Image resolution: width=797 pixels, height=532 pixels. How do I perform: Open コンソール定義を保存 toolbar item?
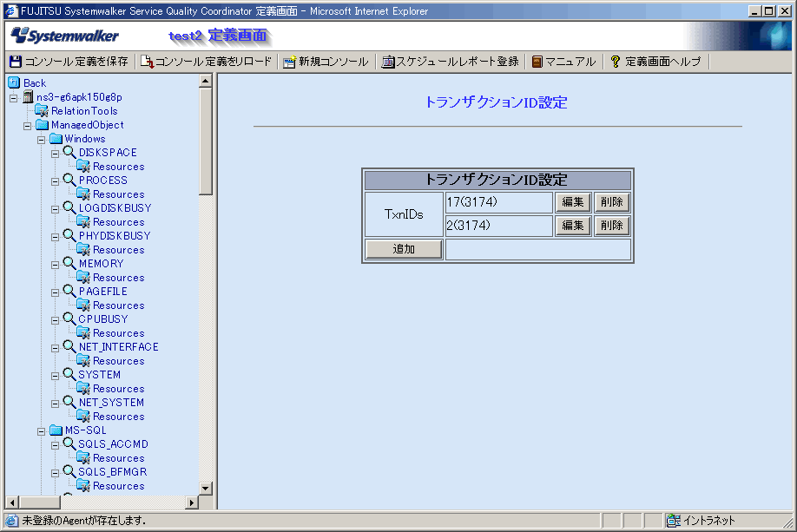click(x=69, y=62)
